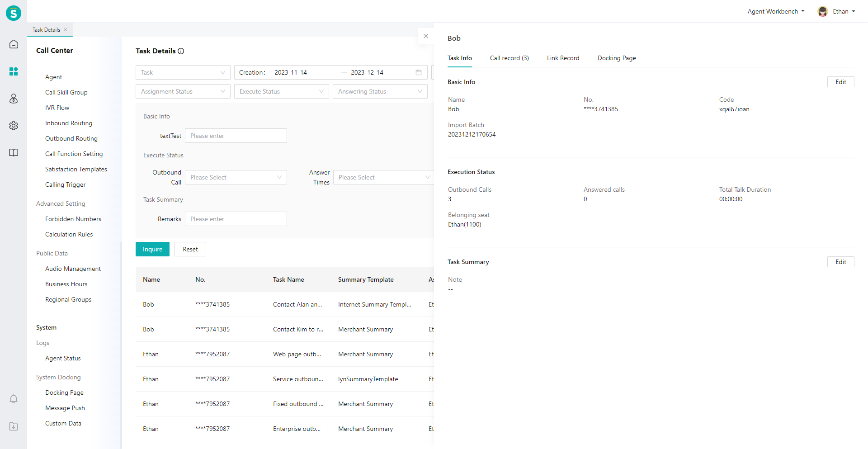Screen dimensions: 868x449
Task: Click the Import Batch value 20231212170654
Action: point(472,134)
